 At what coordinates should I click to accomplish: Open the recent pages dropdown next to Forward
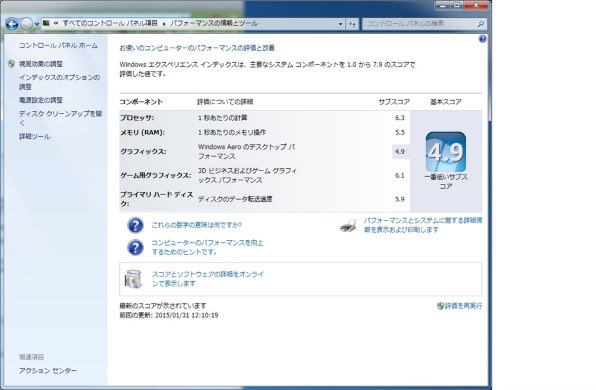point(37,24)
